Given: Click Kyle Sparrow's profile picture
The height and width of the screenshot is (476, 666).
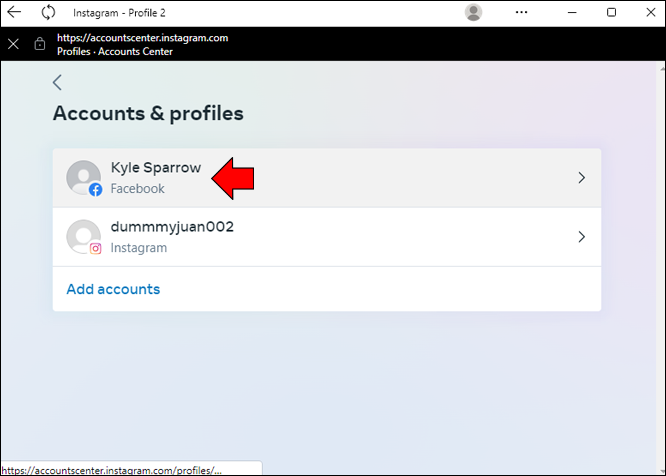Looking at the screenshot, I should click(x=83, y=177).
